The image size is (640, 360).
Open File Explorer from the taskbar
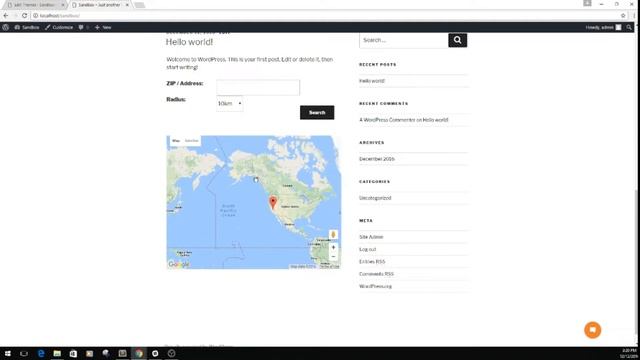point(57,353)
